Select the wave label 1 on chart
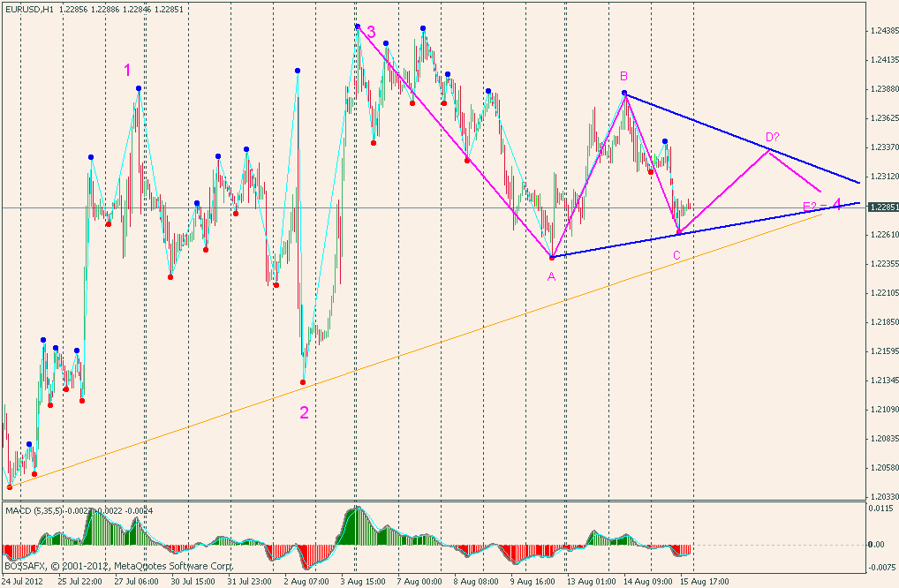Viewport: 899px width, 588px height. pyautogui.click(x=127, y=71)
